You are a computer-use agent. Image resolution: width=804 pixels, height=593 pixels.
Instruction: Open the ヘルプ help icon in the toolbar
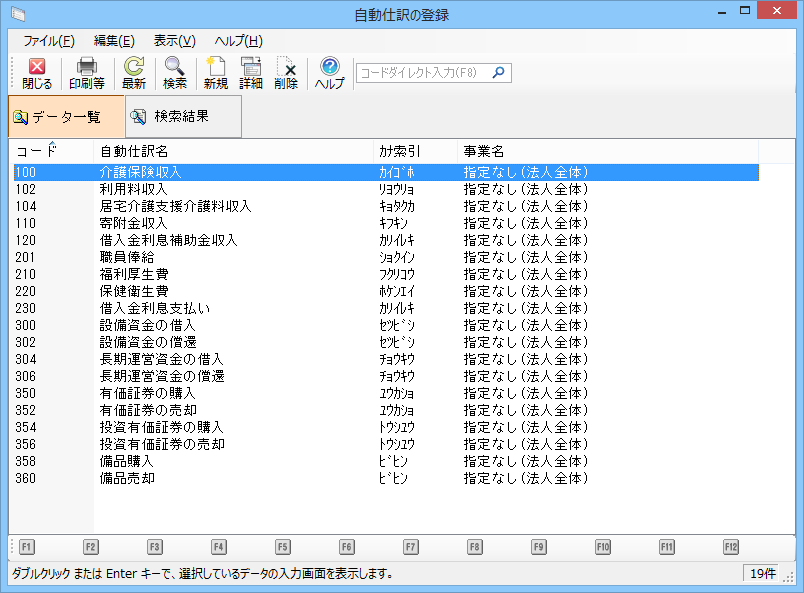329,73
